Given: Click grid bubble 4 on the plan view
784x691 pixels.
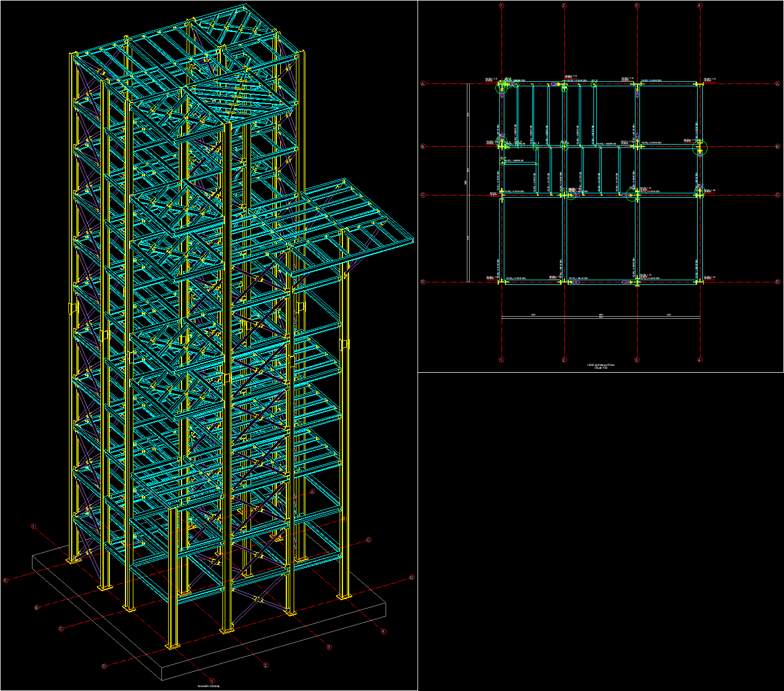Looking at the screenshot, I should [699, 5].
